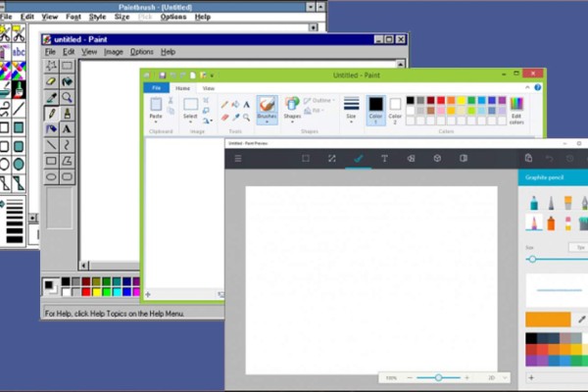
Task: Click the zoom in plus button in Paint Preview
Action: tap(466, 377)
